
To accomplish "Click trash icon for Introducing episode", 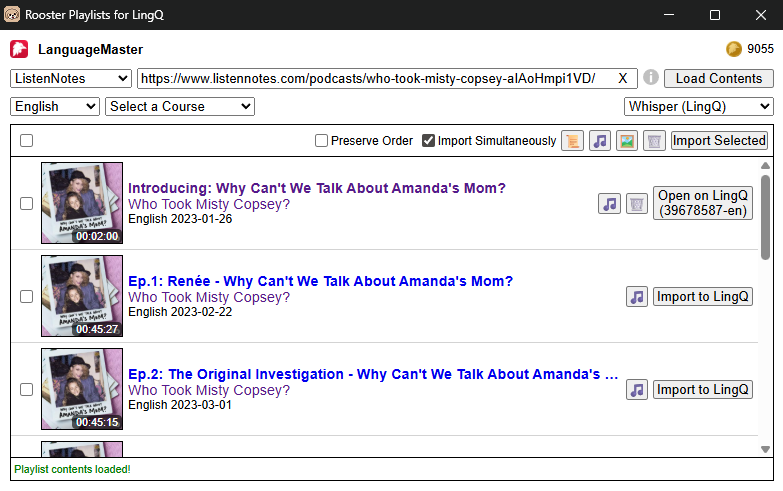I will tap(637, 204).
